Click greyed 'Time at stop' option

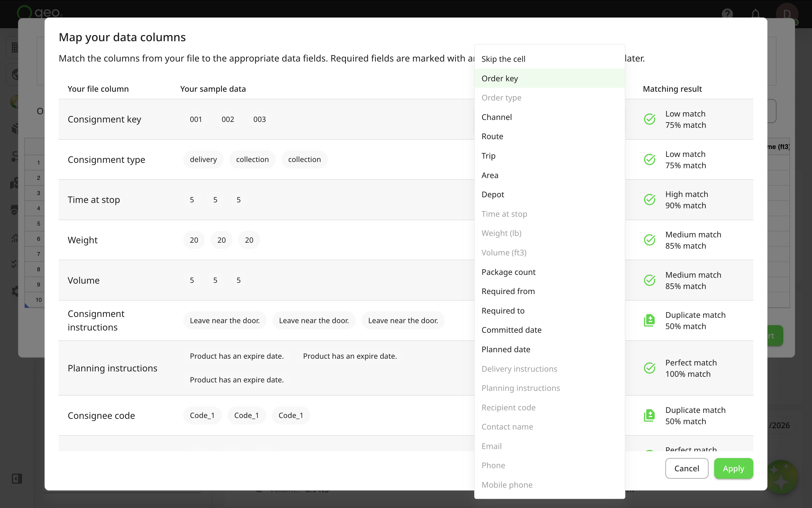tap(549, 214)
